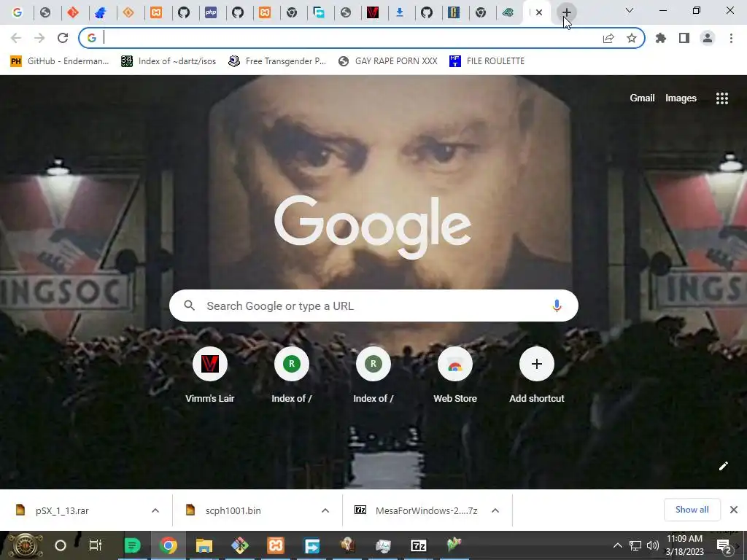Customize this page with the pencil icon
The height and width of the screenshot is (560, 747).
(723, 466)
